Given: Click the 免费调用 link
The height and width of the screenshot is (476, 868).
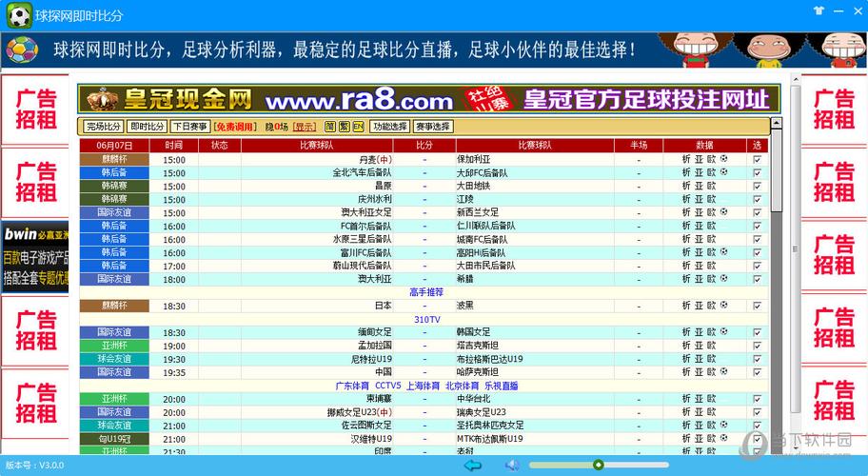Looking at the screenshot, I should (234, 127).
